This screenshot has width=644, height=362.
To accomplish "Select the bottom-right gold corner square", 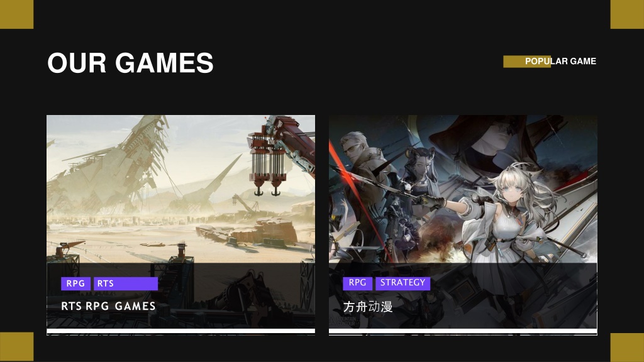I will 627,347.
